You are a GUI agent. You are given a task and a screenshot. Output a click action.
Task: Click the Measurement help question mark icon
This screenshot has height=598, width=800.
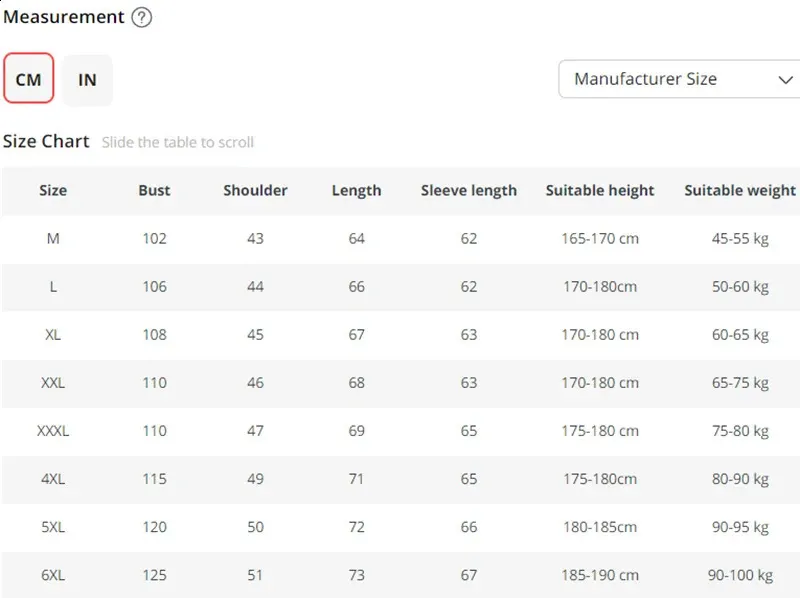pos(142,17)
